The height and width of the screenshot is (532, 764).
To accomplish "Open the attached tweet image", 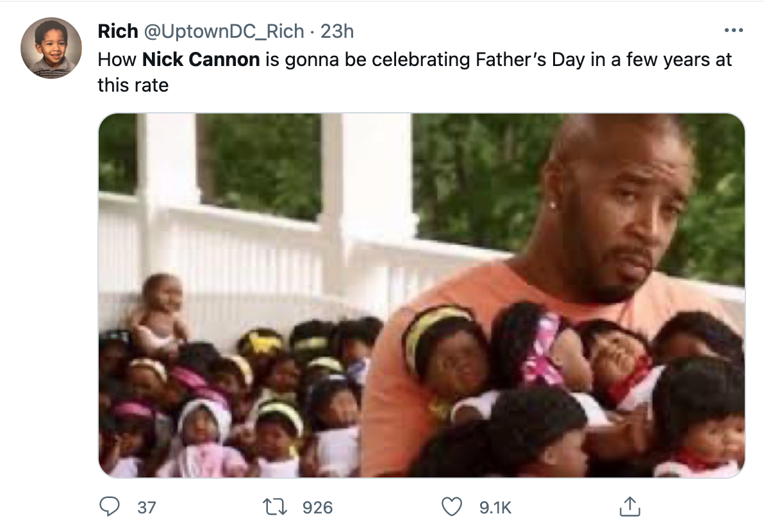I will [x=422, y=295].
